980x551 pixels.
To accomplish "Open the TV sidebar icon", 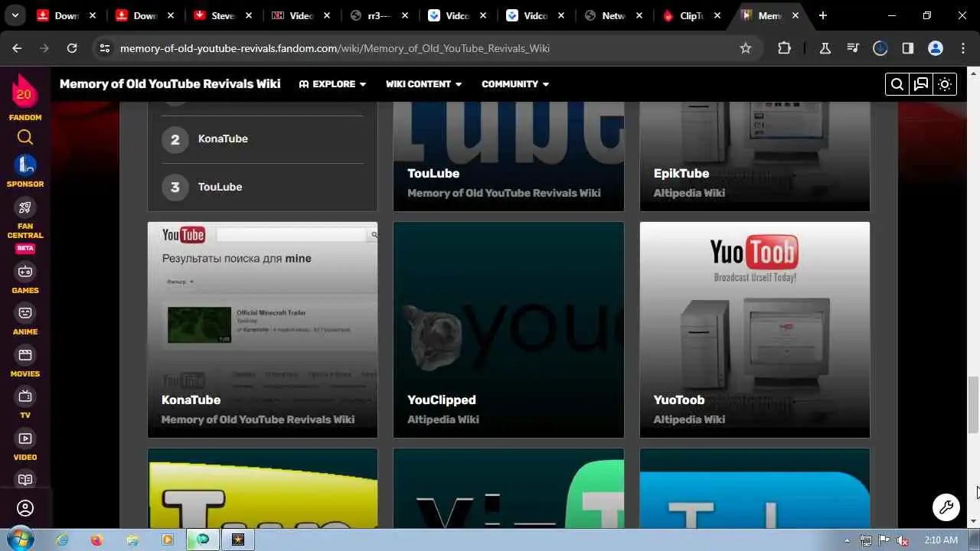I will tap(25, 396).
